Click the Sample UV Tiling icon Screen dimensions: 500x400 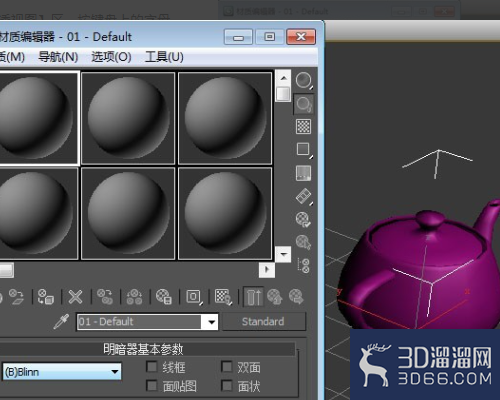point(304,150)
